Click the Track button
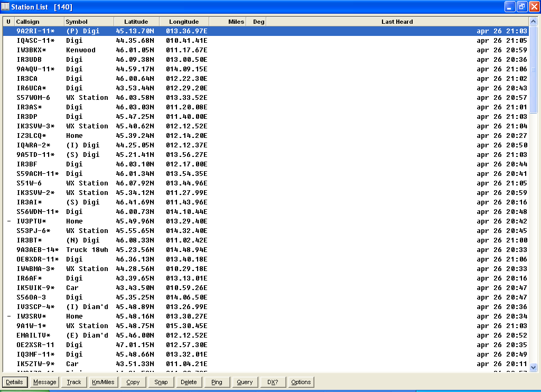 tap(74, 382)
